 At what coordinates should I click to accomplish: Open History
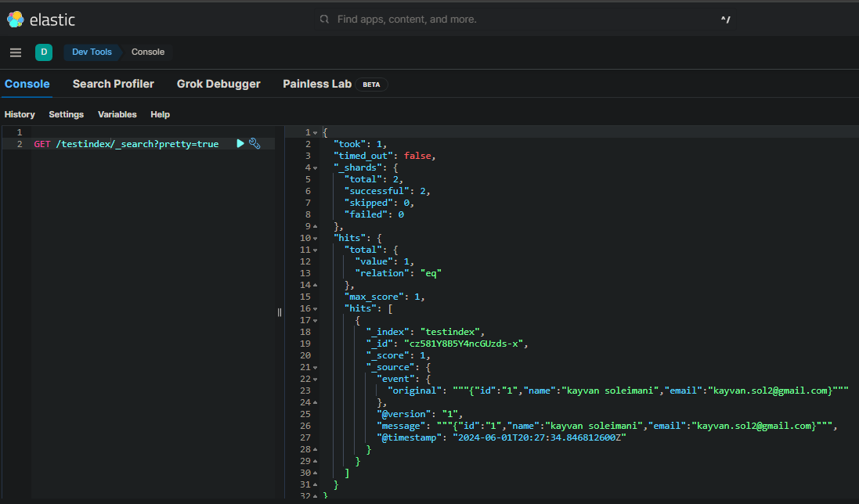click(x=20, y=114)
